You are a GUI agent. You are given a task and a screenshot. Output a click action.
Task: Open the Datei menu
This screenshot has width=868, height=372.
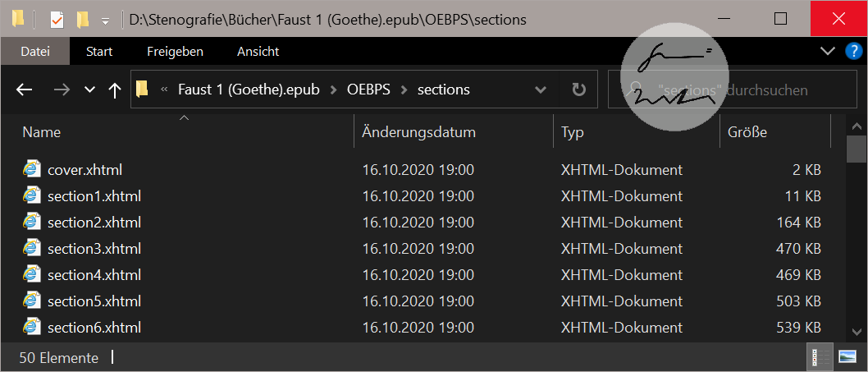[34, 51]
